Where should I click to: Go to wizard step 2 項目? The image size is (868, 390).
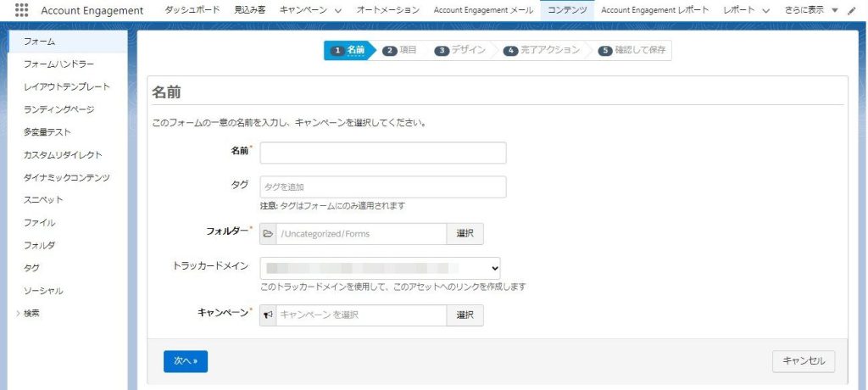(400, 50)
